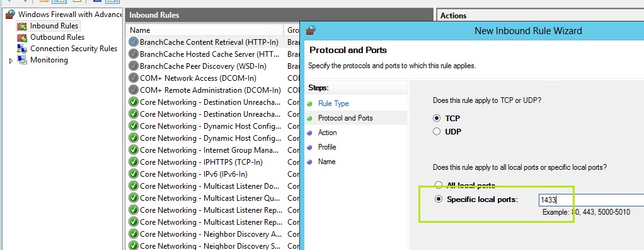Click the Outbound Rules tree icon
Image resolution: width=644 pixels, height=250 pixels.
coord(22,37)
